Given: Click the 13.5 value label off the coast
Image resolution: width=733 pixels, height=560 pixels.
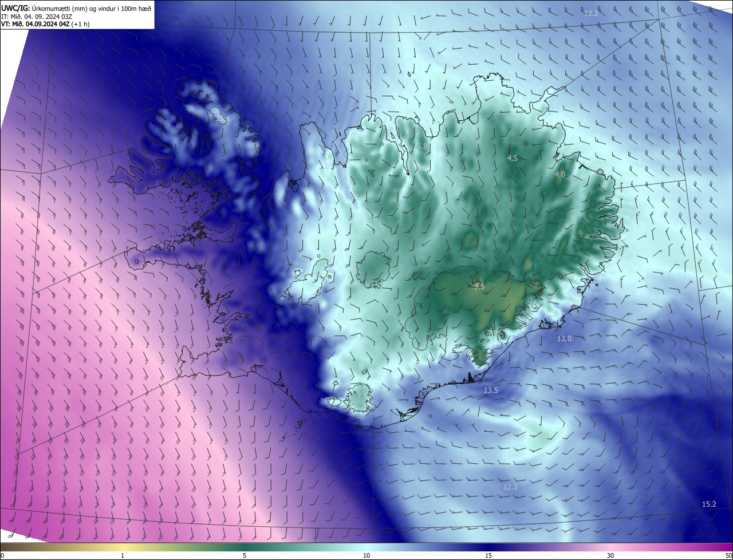Looking at the screenshot, I should 491,391.
